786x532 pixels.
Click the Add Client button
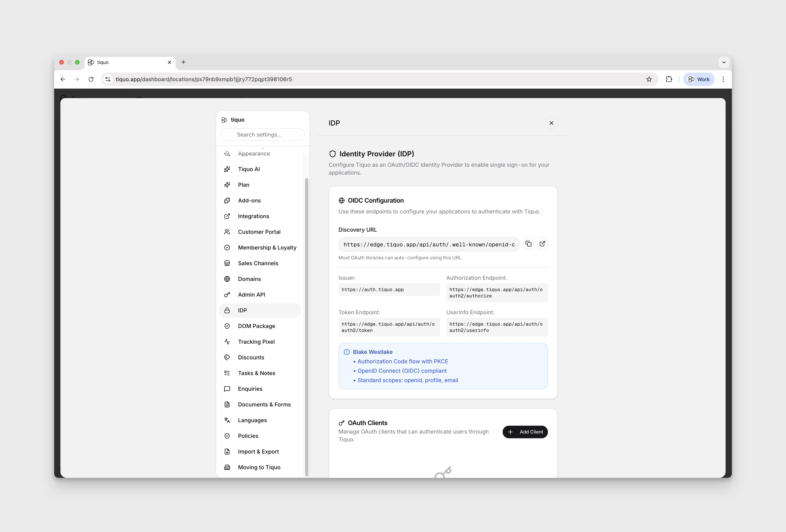pyautogui.click(x=525, y=432)
